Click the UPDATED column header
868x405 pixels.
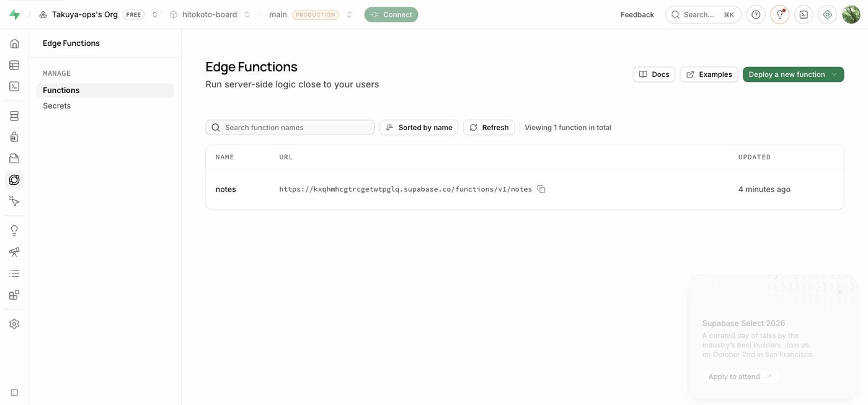click(x=755, y=158)
